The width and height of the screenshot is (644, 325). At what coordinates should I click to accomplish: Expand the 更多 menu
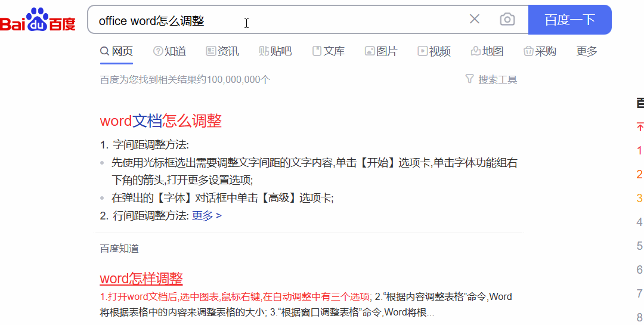point(587,51)
